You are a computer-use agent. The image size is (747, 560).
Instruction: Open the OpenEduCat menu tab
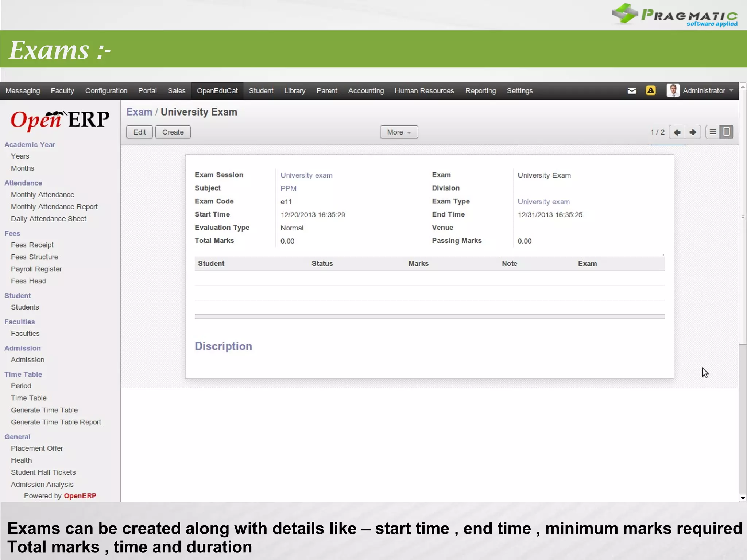click(217, 91)
